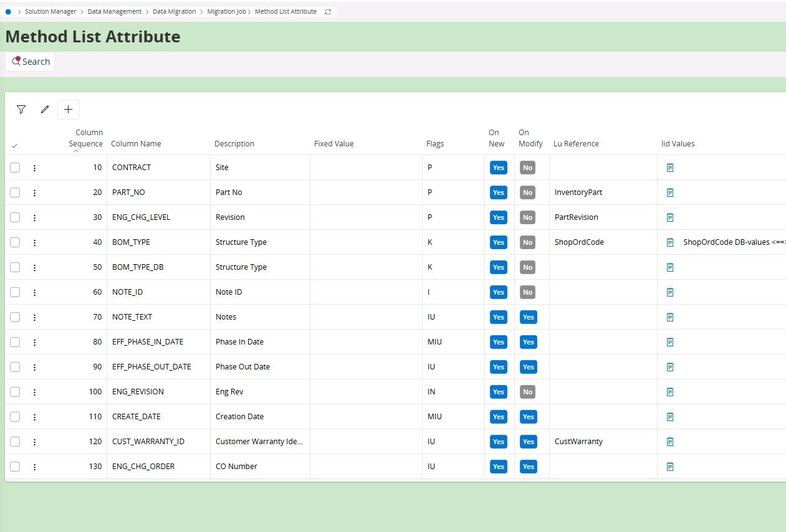The height and width of the screenshot is (532, 786).
Task: Sort by Iid Values column header
Action: tap(678, 144)
